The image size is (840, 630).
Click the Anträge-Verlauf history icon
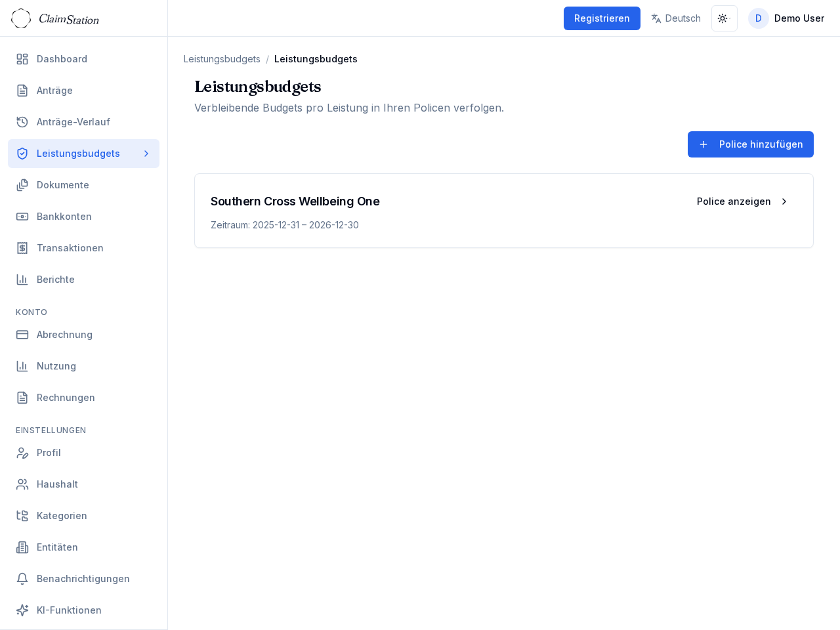[x=22, y=122]
